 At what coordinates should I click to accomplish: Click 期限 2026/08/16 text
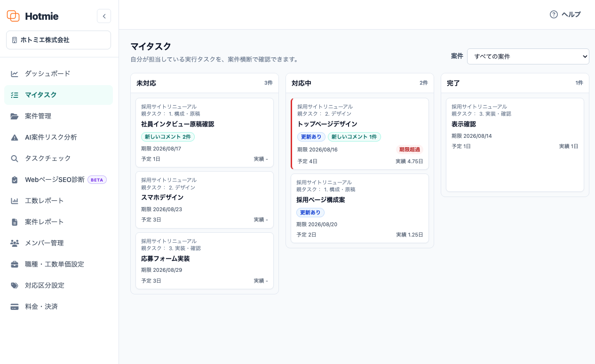point(317,150)
